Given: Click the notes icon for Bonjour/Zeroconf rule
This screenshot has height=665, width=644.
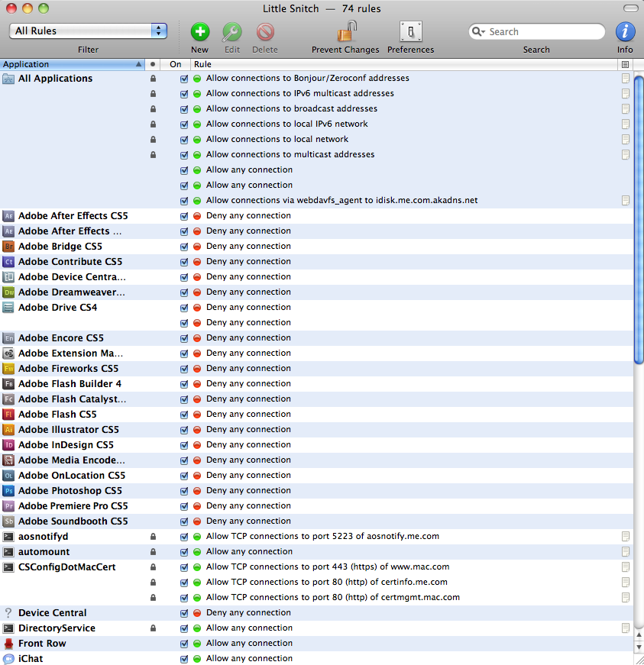Looking at the screenshot, I should pos(626,78).
